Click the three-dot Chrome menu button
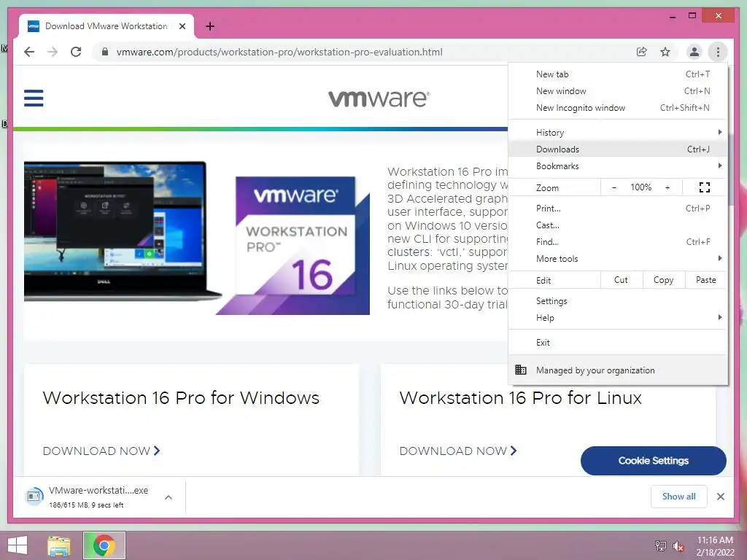This screenshot has height=560, width=747. point(718,52)
